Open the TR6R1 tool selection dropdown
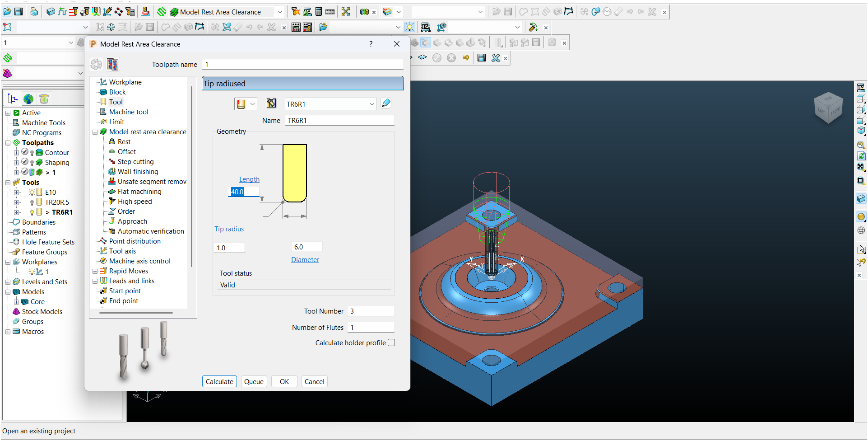The width and height of the screenshot is (868, 441). (x=372, y=104)
